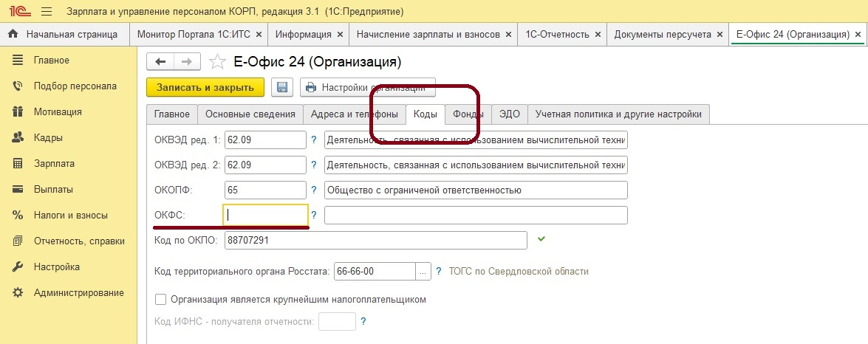Switch to ЭДО form tab

click(509, 114)
